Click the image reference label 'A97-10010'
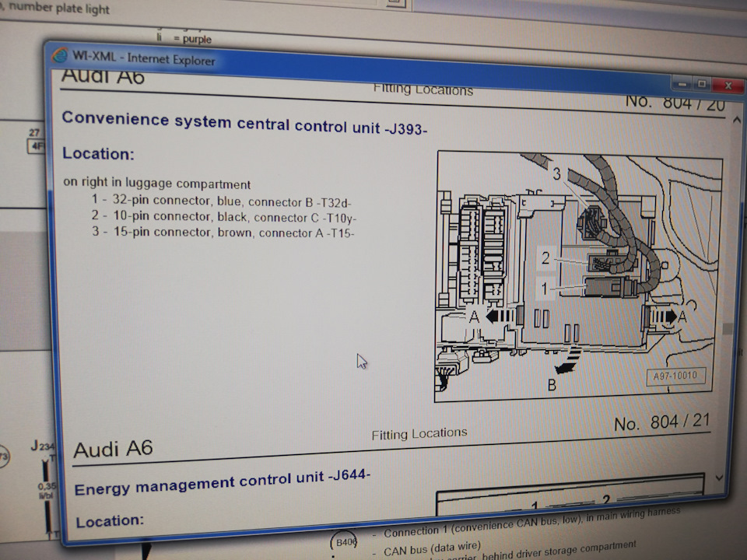The height and width of the screenshot is (560, 747). click(675, 376)
